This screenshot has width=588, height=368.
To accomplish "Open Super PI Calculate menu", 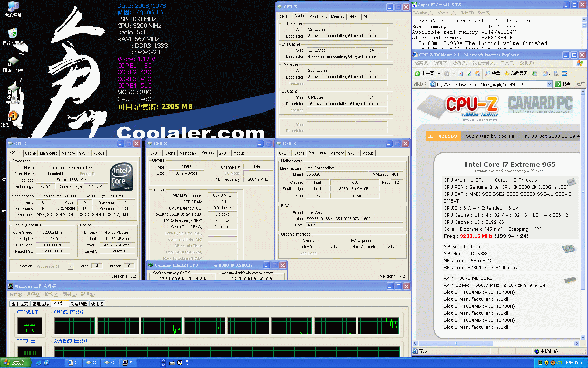I will [x=422, y=13].
